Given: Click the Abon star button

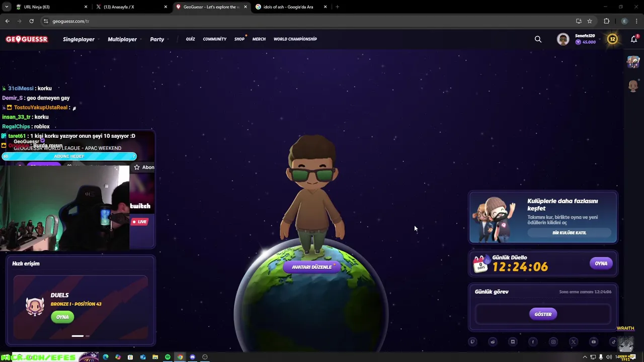Looking at the screenshot, I should coord(144,167).
